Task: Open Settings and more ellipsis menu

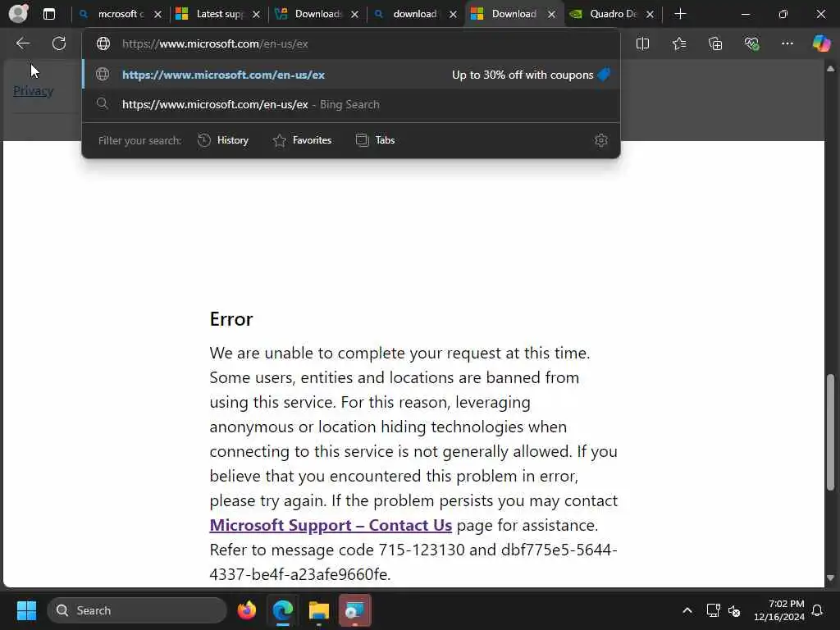Action: tap(787, 44)
